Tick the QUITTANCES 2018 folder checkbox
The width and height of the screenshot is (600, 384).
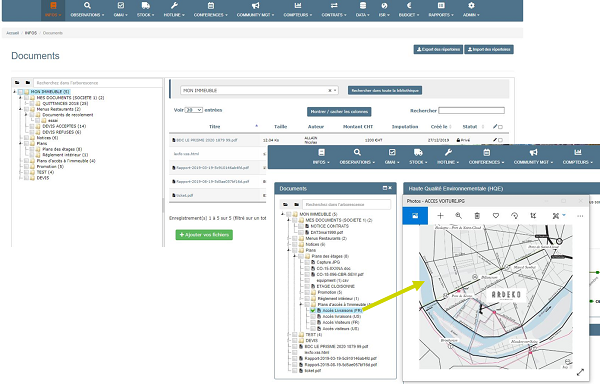(x=32, y=103)
